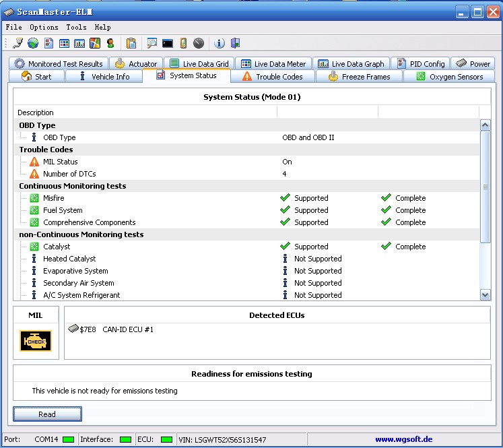Click the four-color squares toolbar icon
Image resolution: width=503 pixels, height=448 pixels.
(x=95, y=43)
